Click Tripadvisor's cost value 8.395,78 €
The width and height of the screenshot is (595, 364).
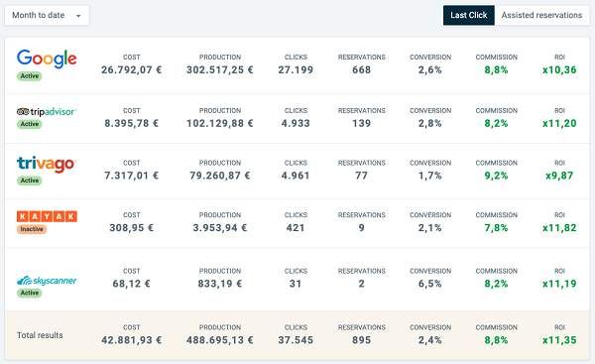point(131,123)
